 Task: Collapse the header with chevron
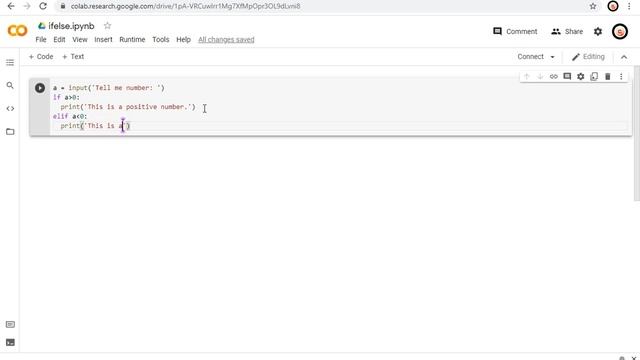[x=624, y=57]
